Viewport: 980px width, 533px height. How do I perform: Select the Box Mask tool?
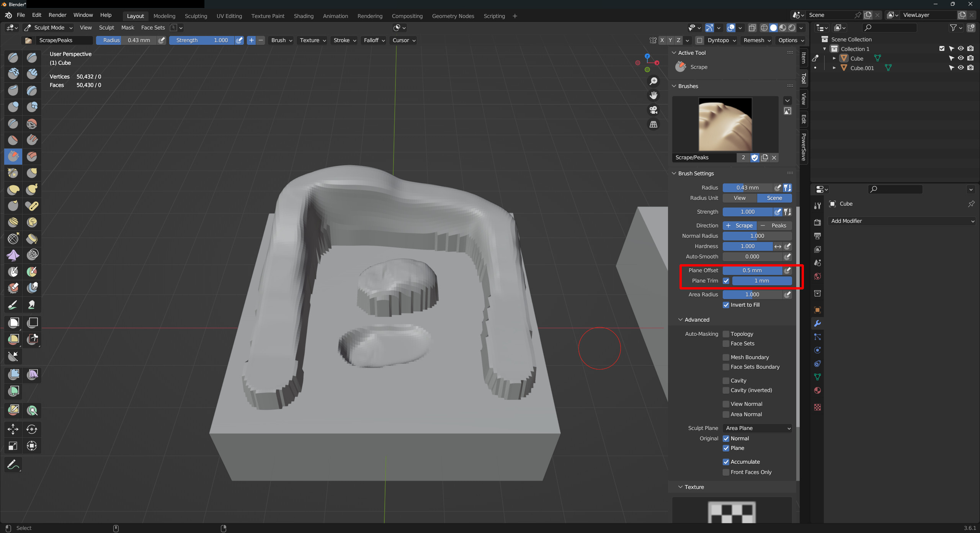[13, 323]
